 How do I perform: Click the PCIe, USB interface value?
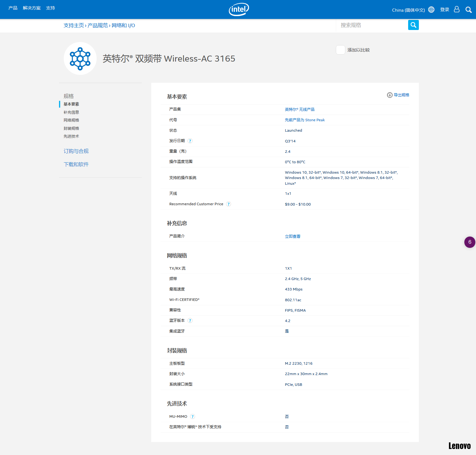tap(294, 385)
